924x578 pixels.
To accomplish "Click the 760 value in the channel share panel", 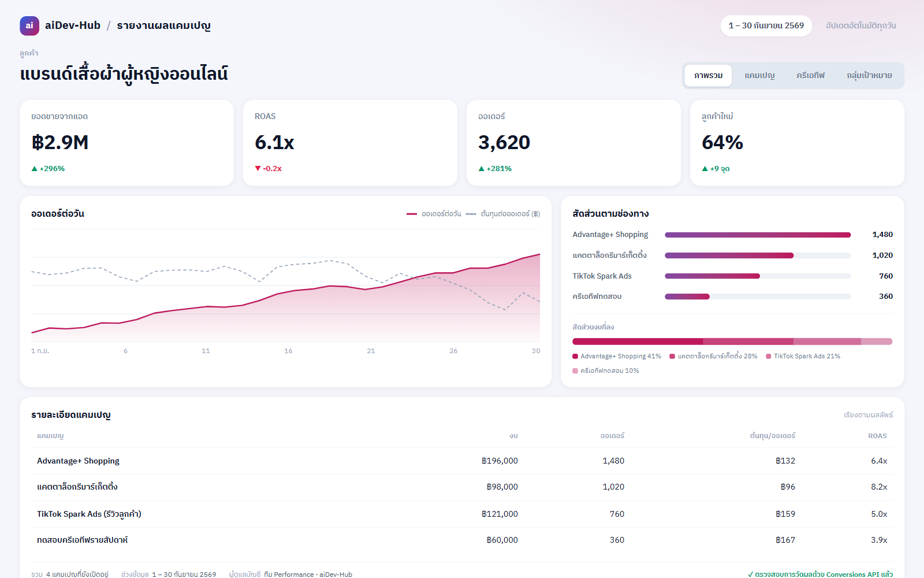I will point(886,276).
